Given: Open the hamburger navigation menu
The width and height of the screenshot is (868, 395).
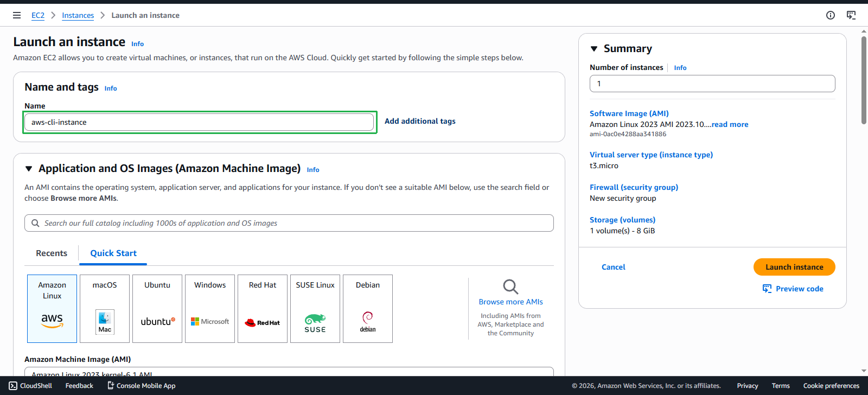Looking at the screenshot, I should [17, 15].
